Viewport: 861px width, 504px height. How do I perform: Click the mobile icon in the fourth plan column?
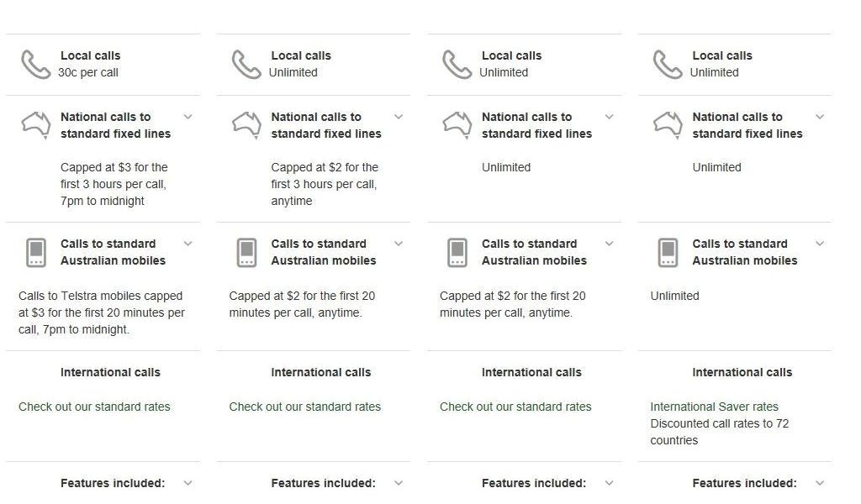coord(668,252)
